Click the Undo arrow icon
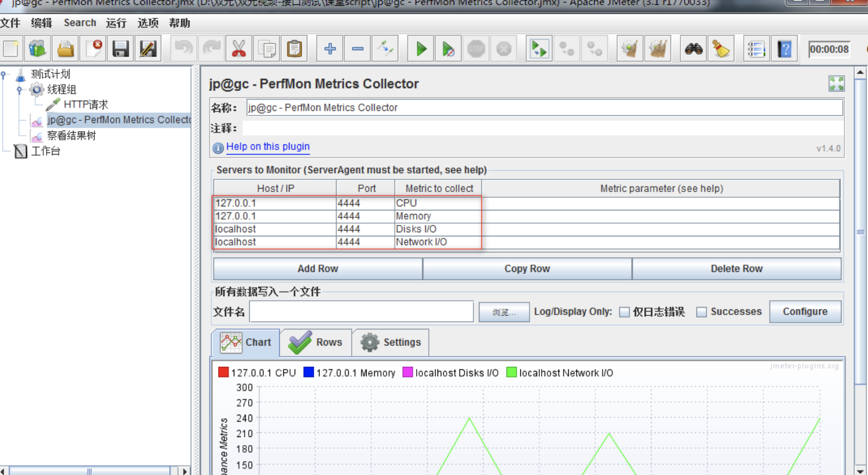868x475 pixels. [x=184, y=49]
